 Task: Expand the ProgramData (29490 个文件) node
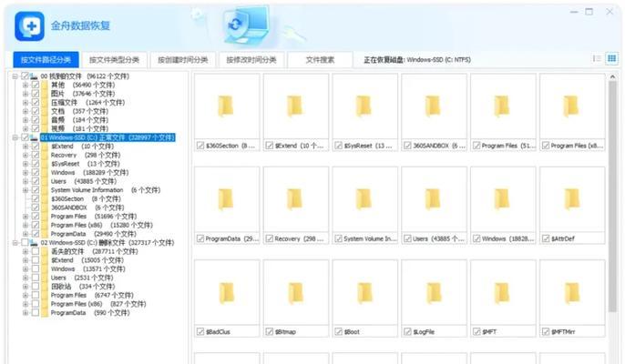point(26,234)
